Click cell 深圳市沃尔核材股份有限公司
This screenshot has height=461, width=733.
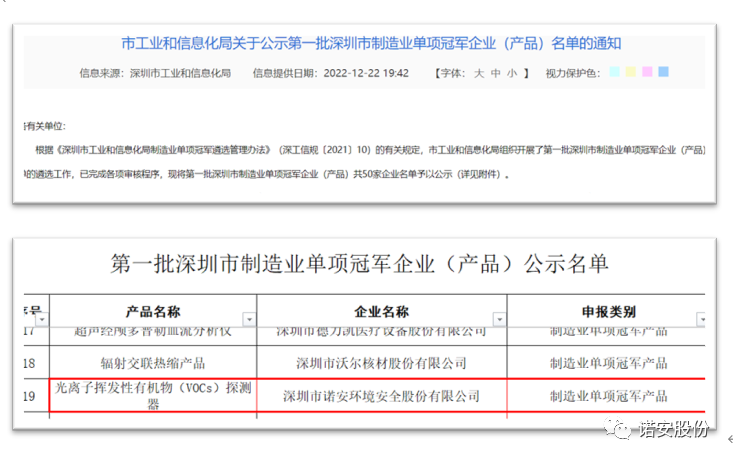pos(381,363)
